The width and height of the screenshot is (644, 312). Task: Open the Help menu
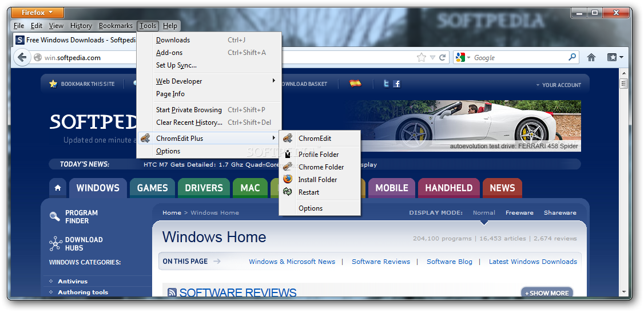[x=170, y=26]
